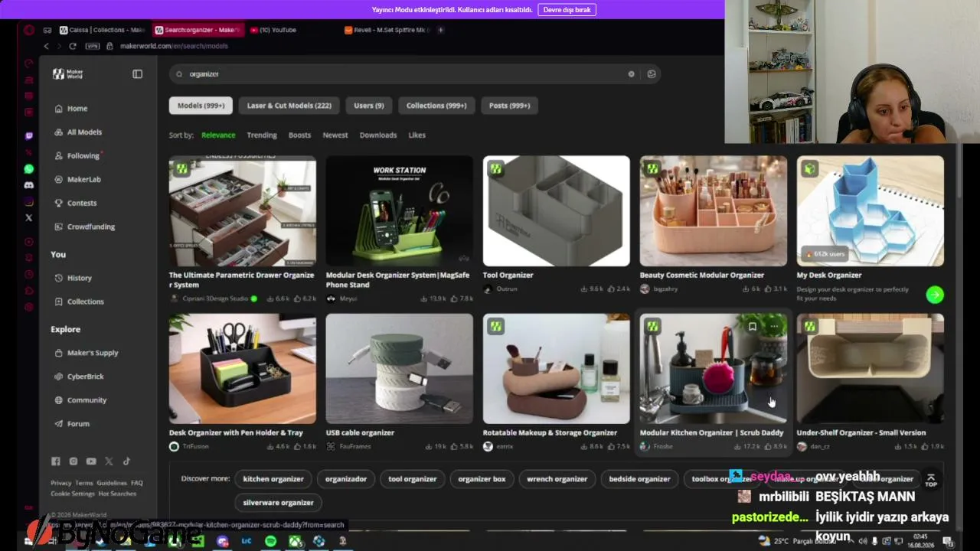Open the Following feed
Image resolution: width=980 pixels, height=551 pixels.
(77, 156)
